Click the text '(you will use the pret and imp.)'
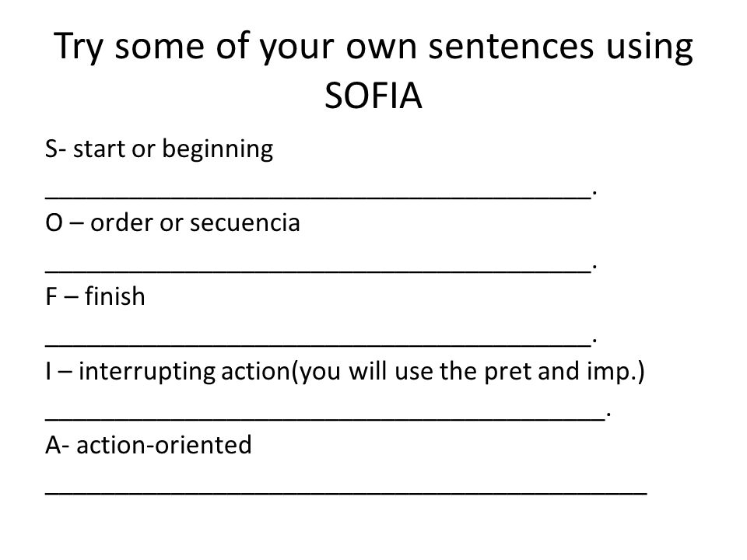Viewport: 747px width, 560px height. tap(468, 372)
